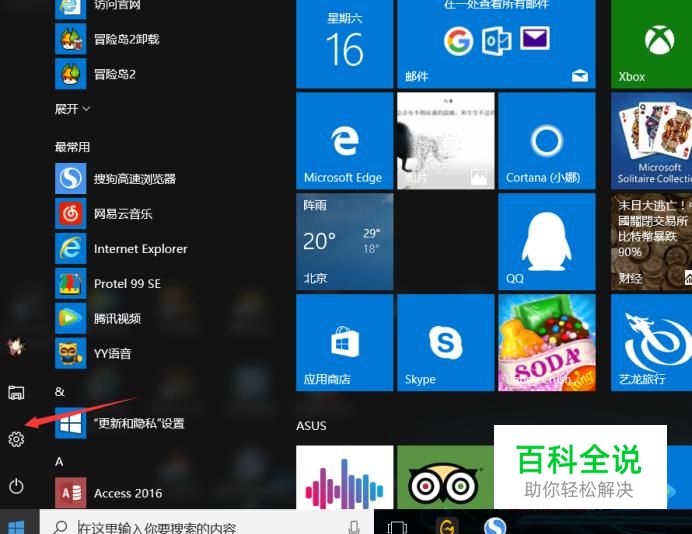Launch the Microsoft Edge tile
Viewport: 692px width, 534px height.
tap(345, 141)
